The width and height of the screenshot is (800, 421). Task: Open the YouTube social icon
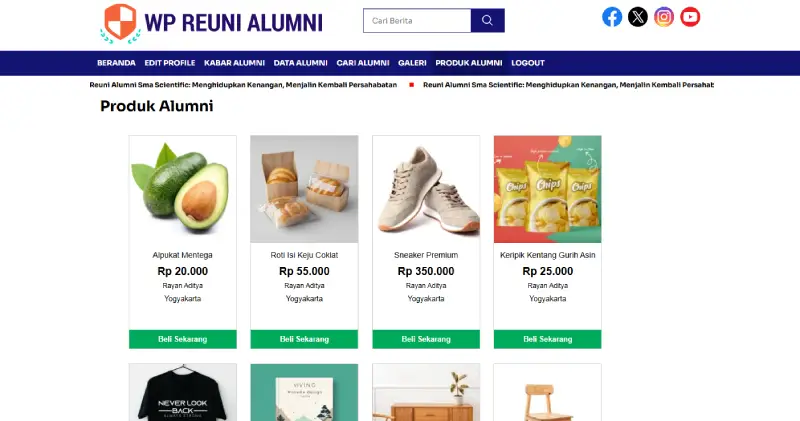(690, 17)
